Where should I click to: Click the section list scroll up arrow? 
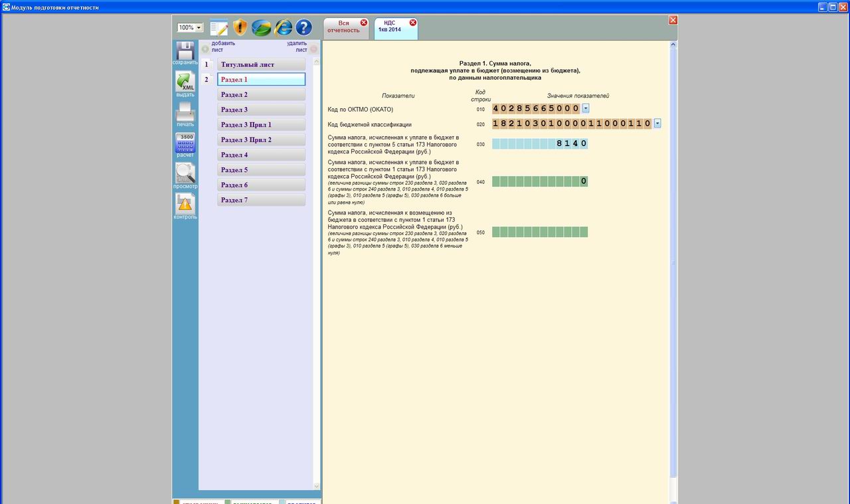coord(316,61)
